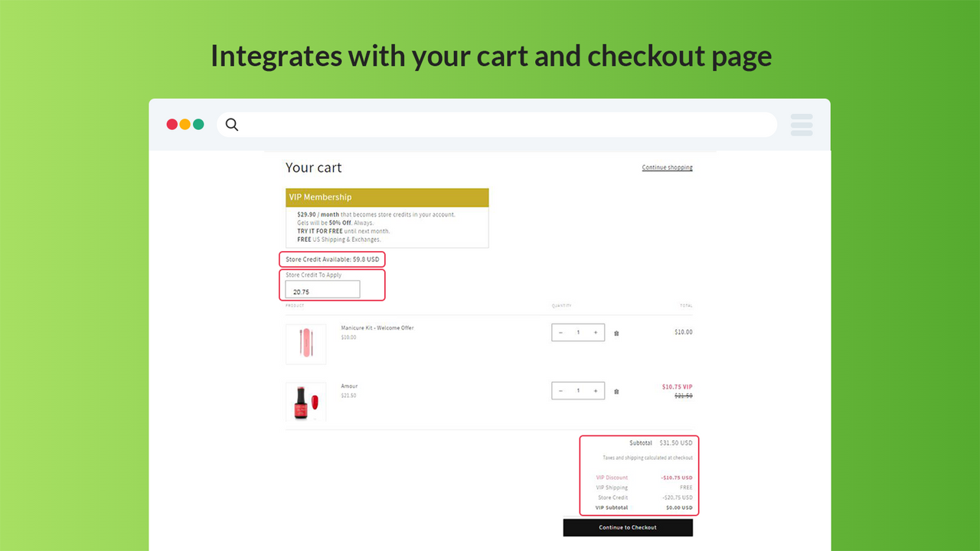The height and width of the screenshot is (551, 980).
Task: Click Continue to Checkout button
Action: (x=628, y=527)
